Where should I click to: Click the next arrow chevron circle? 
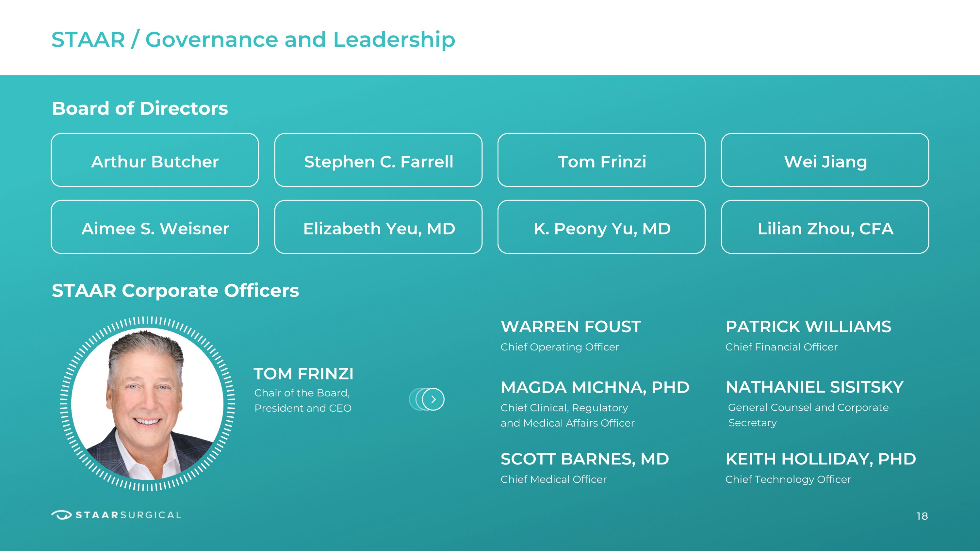(x=433, y=399)
